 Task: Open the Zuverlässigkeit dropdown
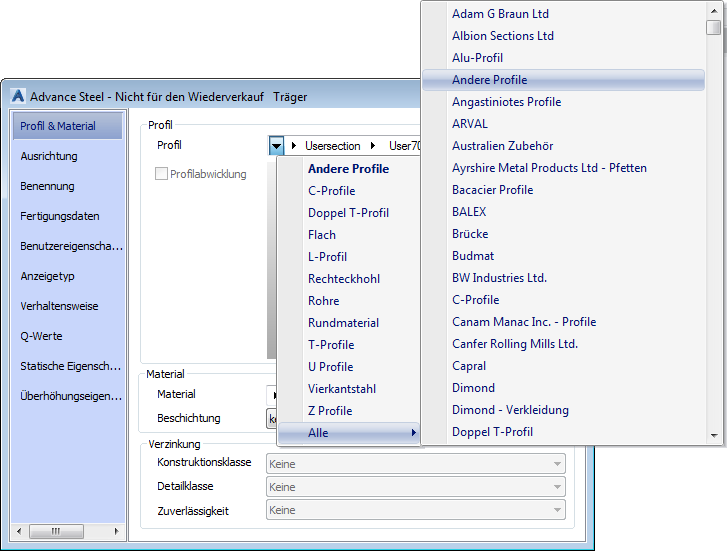pyautogui.click(x=415, y=510)
